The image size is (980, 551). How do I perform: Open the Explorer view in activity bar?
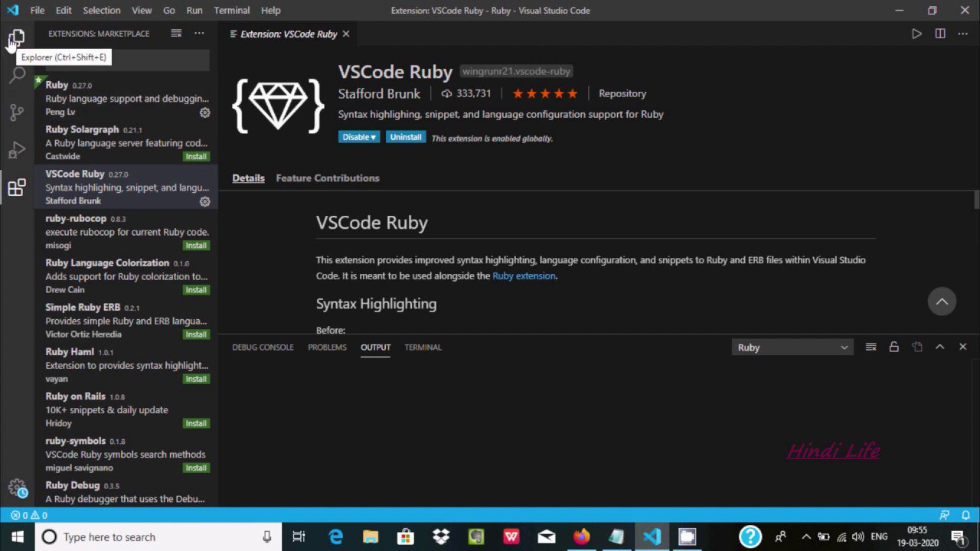point(17,37)
